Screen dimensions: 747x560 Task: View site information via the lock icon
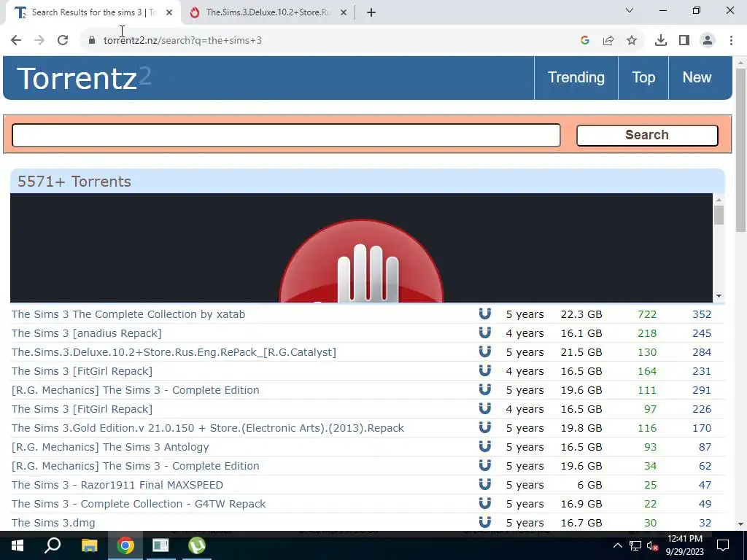[x=92, y=41]
